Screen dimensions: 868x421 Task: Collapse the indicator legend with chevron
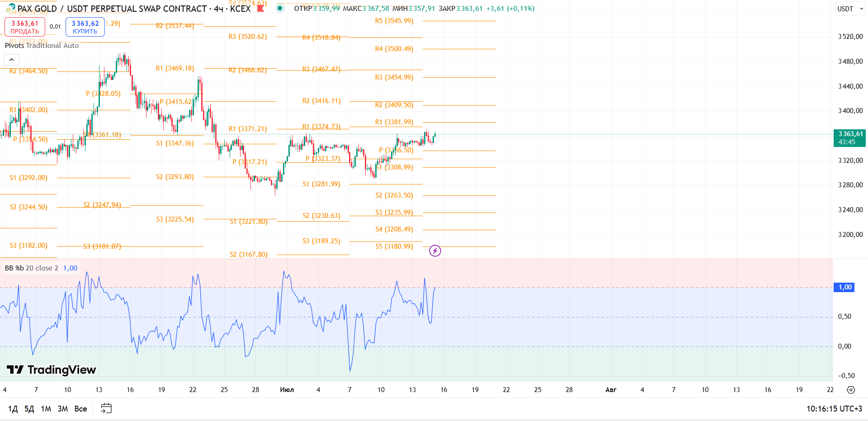pos(12,60)
